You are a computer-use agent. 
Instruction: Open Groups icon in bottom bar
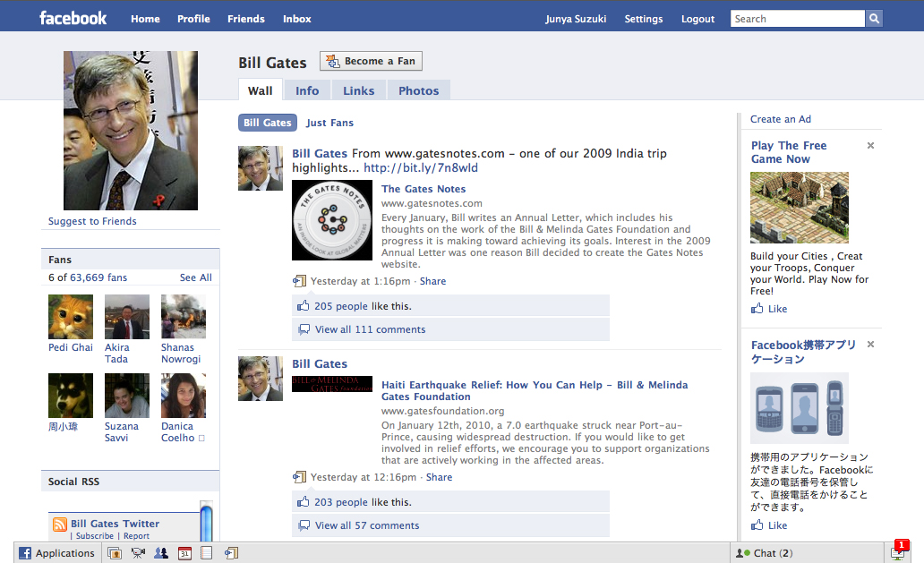[x=161, y=553]
